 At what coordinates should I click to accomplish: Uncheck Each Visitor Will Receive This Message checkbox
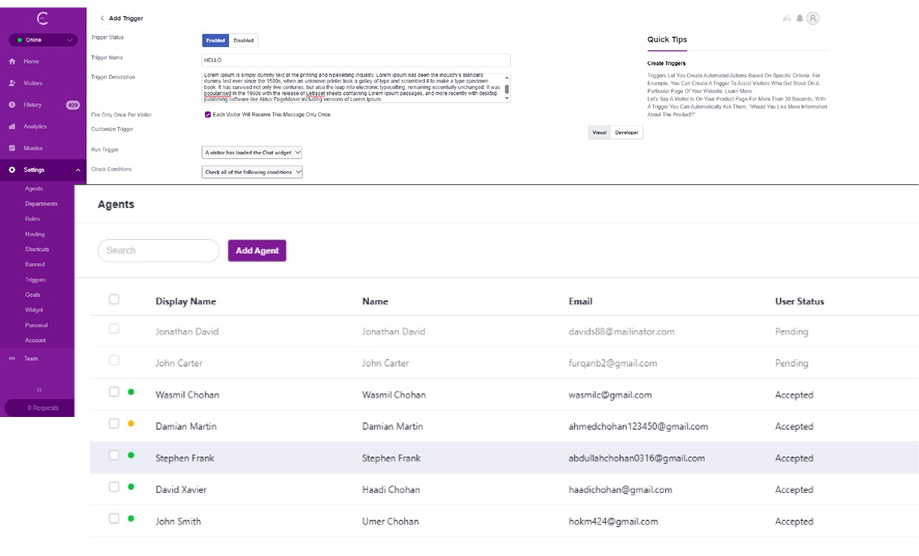[207, 115]
